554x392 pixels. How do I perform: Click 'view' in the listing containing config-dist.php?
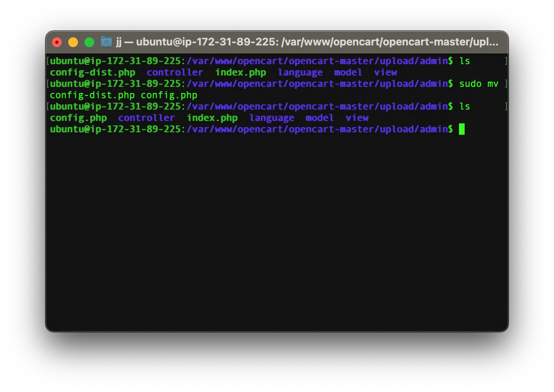(x=385, y=72)
